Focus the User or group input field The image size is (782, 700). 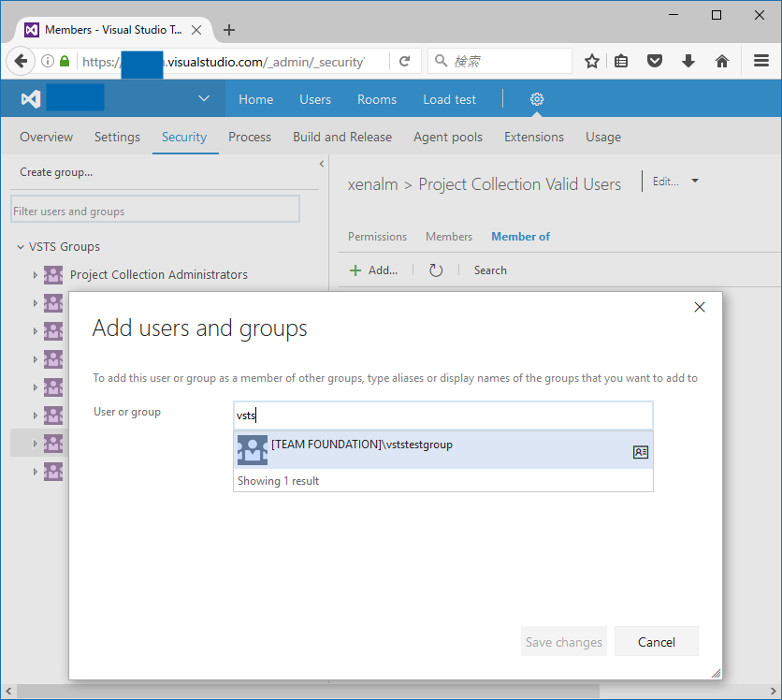tap(443, 416)
